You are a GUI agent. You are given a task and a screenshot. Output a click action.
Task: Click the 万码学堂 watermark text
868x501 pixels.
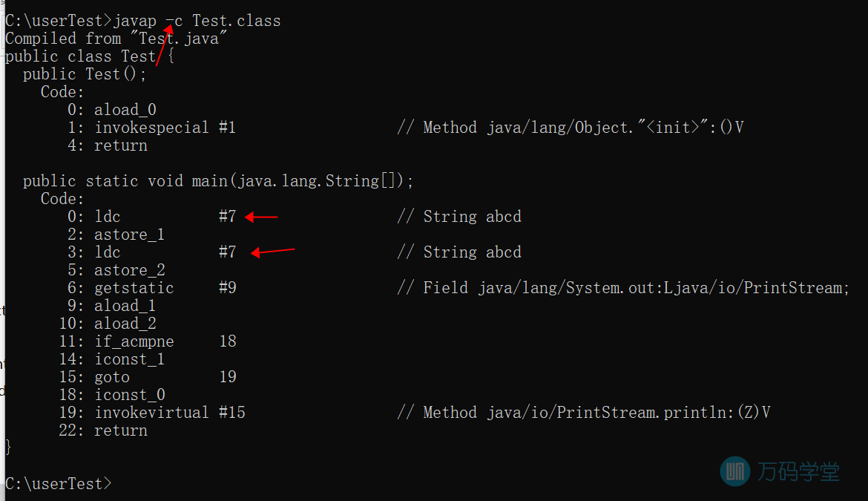tap(798, 471)
